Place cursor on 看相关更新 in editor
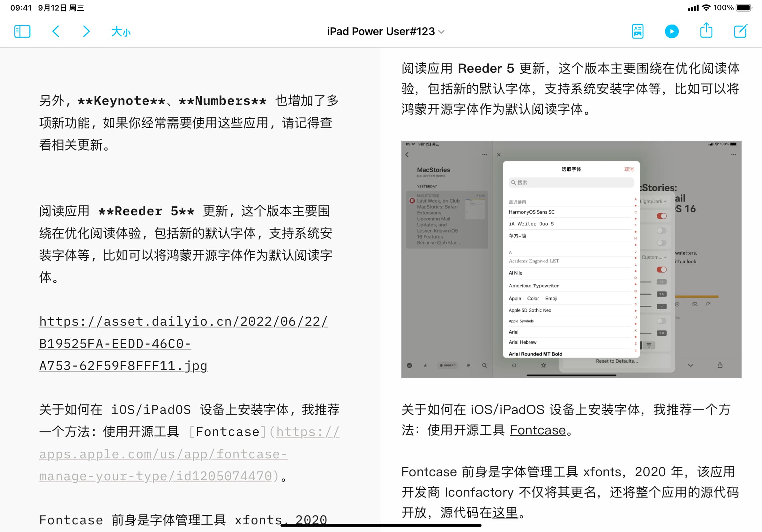This screenshot has width=762, height=532. (x=71, y=145)
